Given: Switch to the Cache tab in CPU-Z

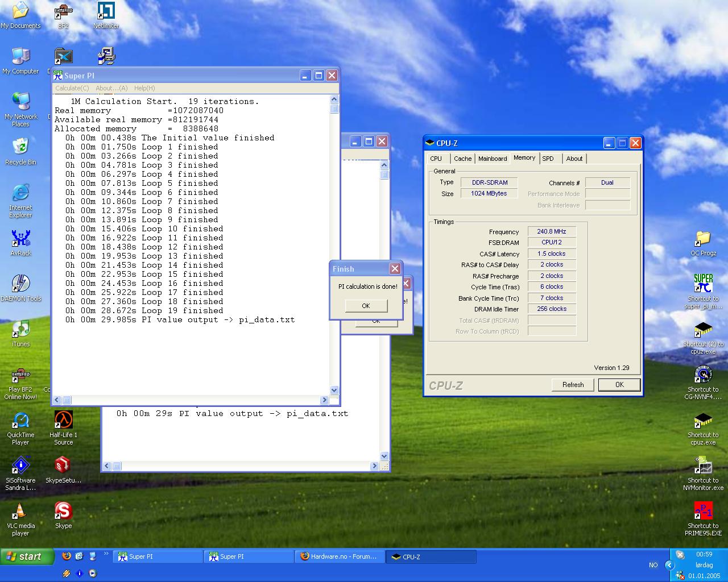Looking at the screenshot, I should tap(463, 159).
